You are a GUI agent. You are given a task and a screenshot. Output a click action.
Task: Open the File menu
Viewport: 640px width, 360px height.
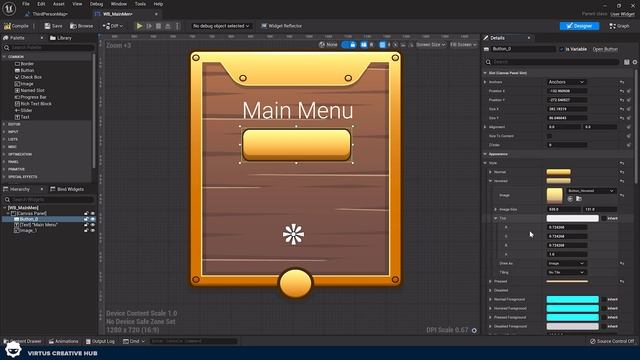[x=26, y=4]
